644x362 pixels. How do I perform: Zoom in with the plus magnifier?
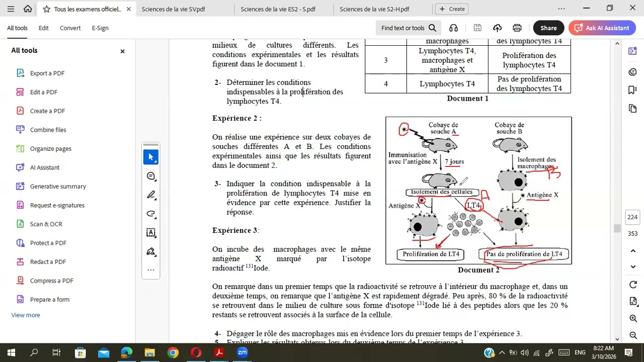tap(633, 318)
